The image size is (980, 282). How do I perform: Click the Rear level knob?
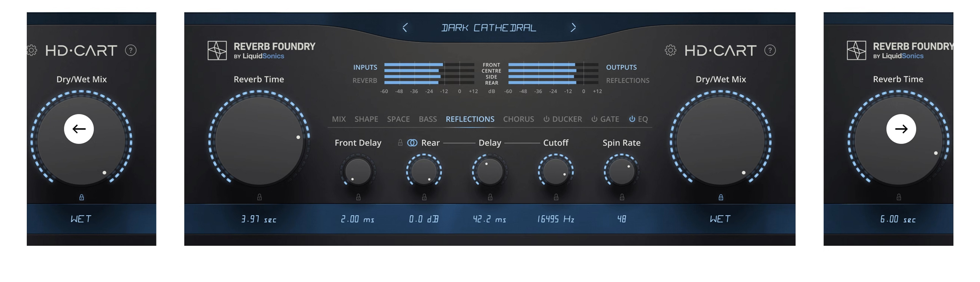(x=424, y=171)
